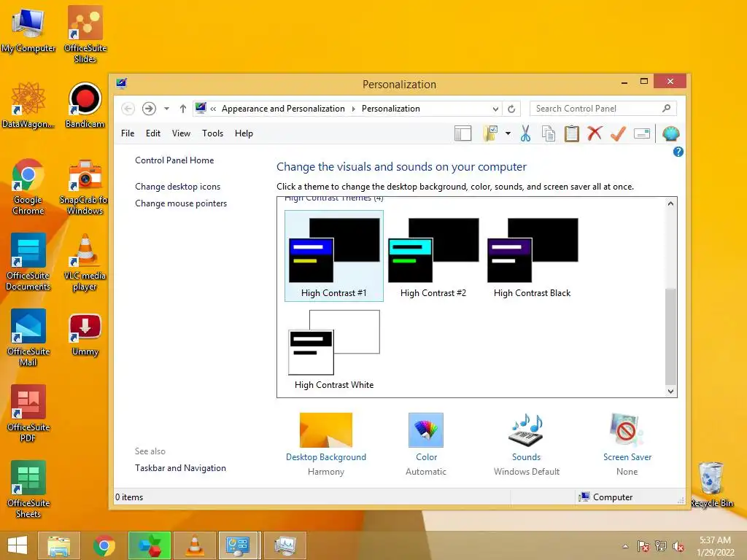Click taskbar Control Panel window button
The width and height of the screenshot is (747, 560).
coord(239,545)
